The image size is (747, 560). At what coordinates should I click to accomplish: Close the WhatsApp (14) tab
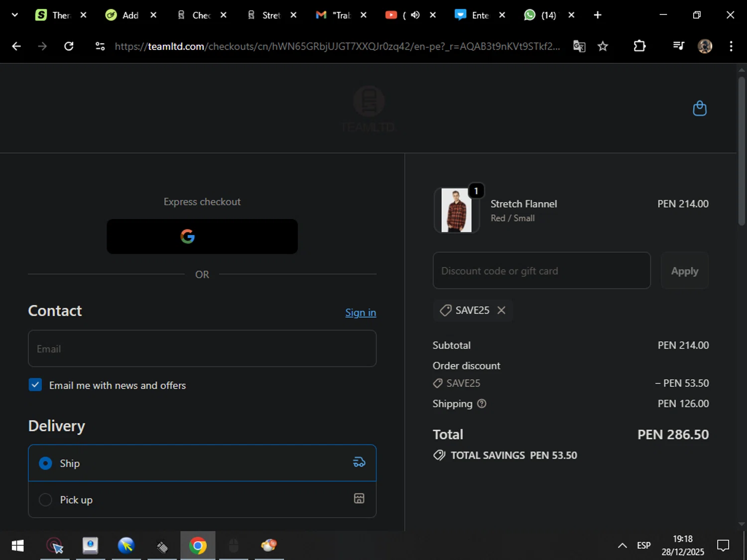coord(571,15)
